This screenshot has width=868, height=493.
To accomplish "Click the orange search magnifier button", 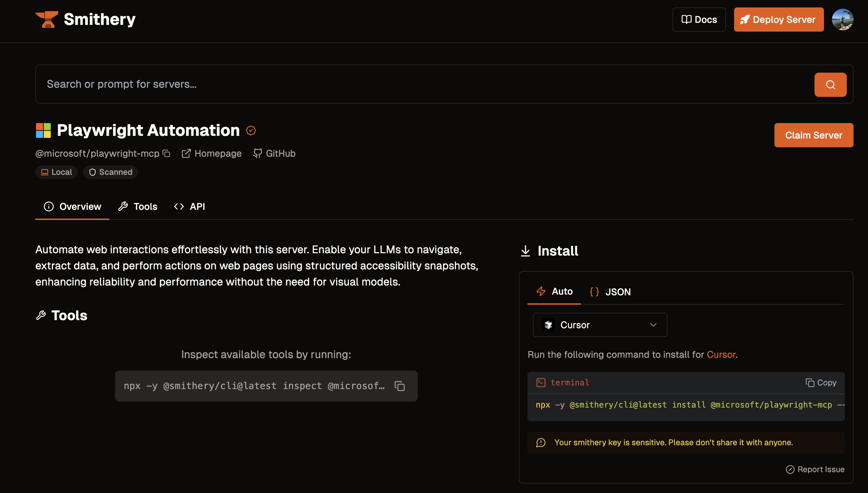I will point(830,85).
